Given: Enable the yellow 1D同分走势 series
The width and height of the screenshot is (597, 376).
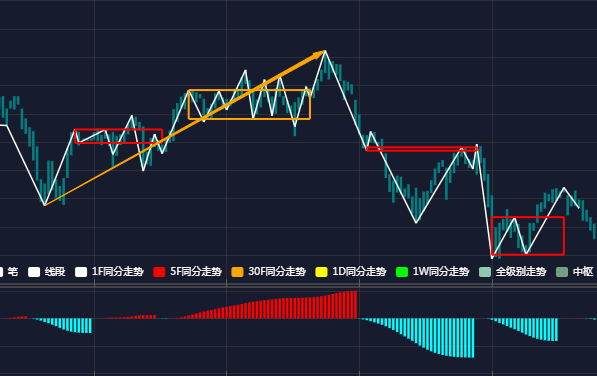Looking at the screenshot, I should (x=351, y=272).
